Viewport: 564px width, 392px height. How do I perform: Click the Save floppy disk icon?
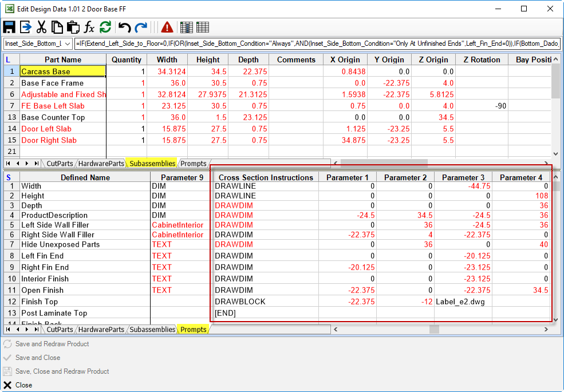[x=9, y=27]
